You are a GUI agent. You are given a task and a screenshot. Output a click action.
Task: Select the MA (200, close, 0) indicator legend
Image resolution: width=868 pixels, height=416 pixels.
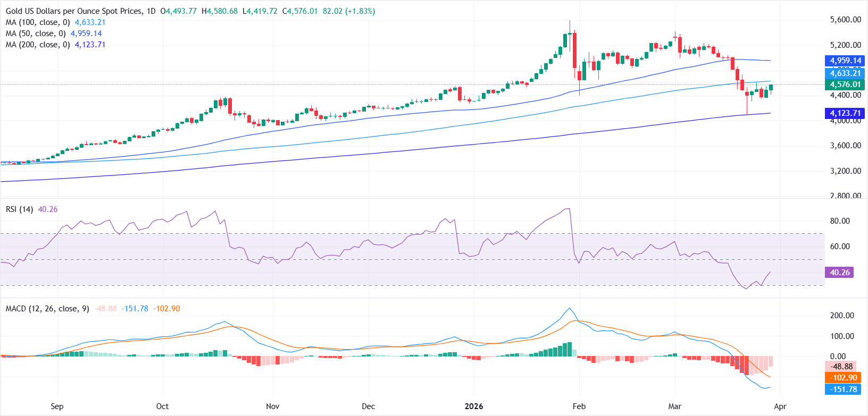pyautogui.click(x=38, y=45)
